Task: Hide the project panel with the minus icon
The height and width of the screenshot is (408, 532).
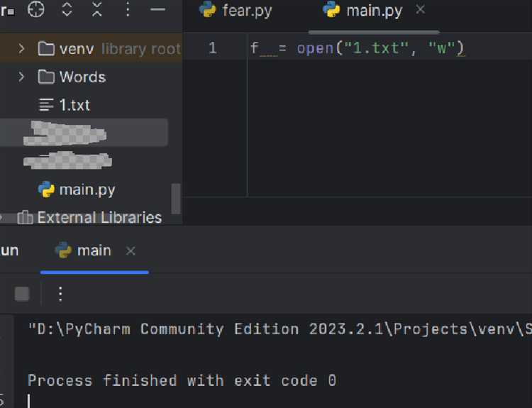Action: point(157,9)
